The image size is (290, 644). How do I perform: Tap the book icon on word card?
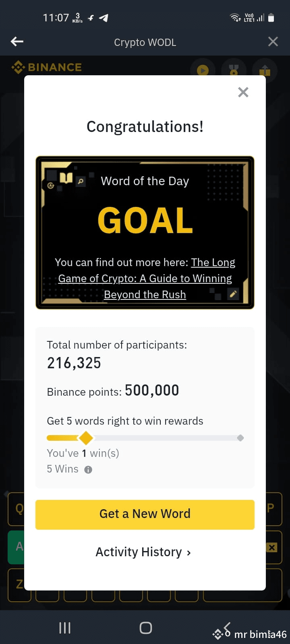pos(66,177)
